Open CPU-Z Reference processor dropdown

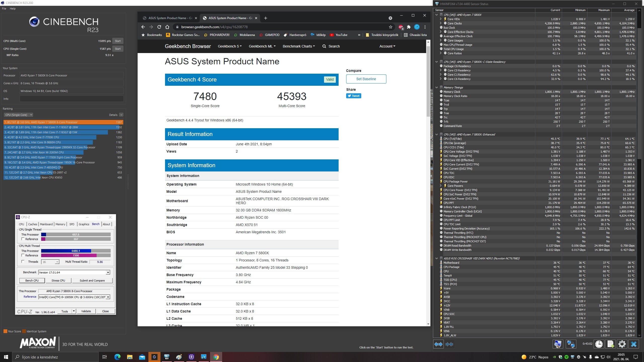(108, 297)
